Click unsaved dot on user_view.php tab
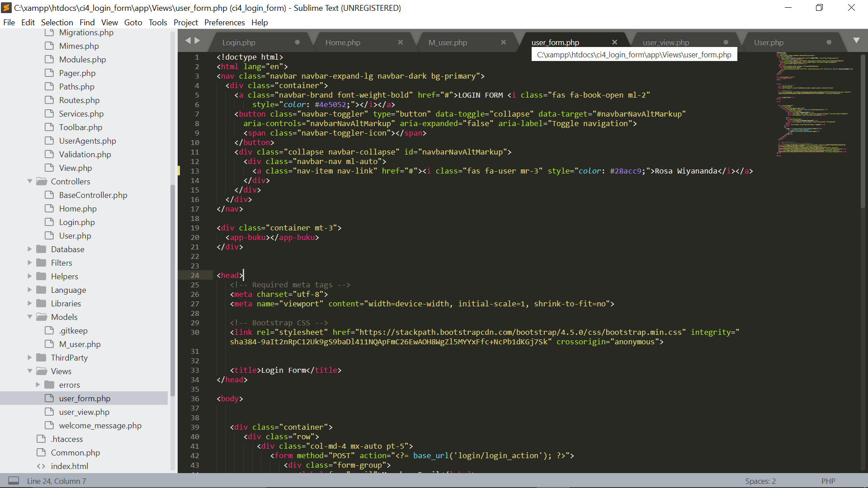Image resolution: width=868 pixels, height=488 pixels. pyautogui.click(x=726, y=42)
